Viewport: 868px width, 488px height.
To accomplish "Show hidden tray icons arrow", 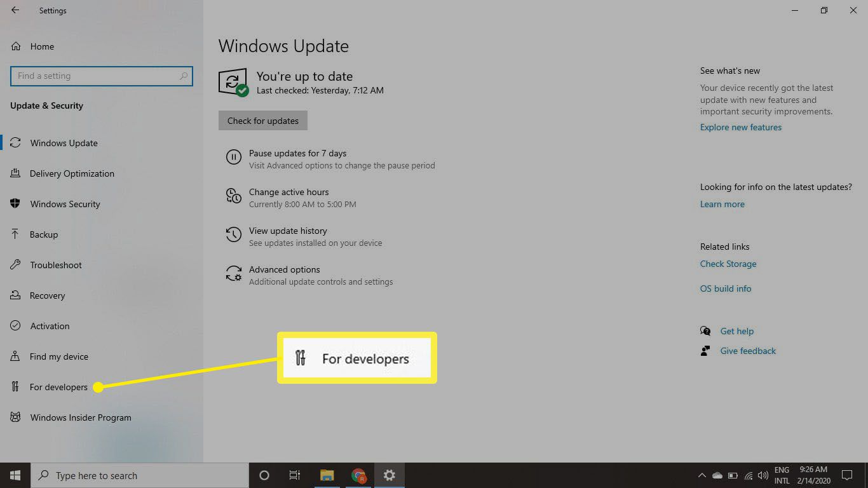I will pos(702,475).
